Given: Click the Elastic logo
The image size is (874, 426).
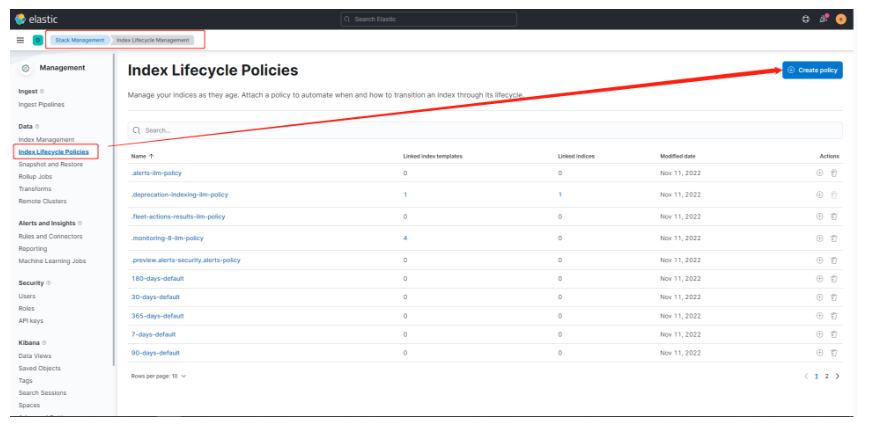Looking at the screenshot, I should click(21, 19).
